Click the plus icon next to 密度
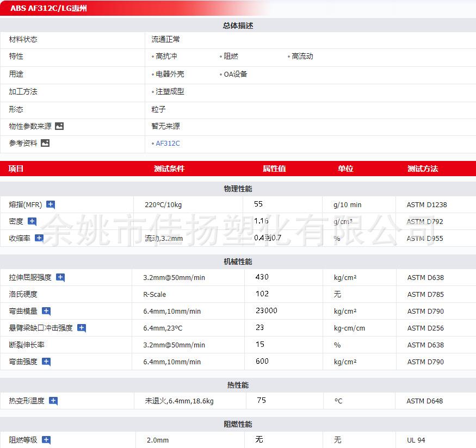Viewport: 476px width, 448px height. [32, 221]
